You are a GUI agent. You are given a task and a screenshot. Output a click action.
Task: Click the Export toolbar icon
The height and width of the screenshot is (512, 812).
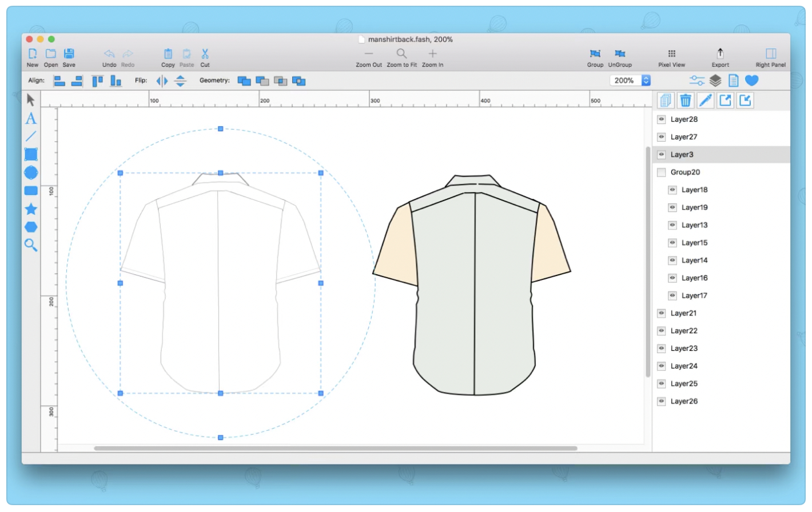click(x=720, y=56)
